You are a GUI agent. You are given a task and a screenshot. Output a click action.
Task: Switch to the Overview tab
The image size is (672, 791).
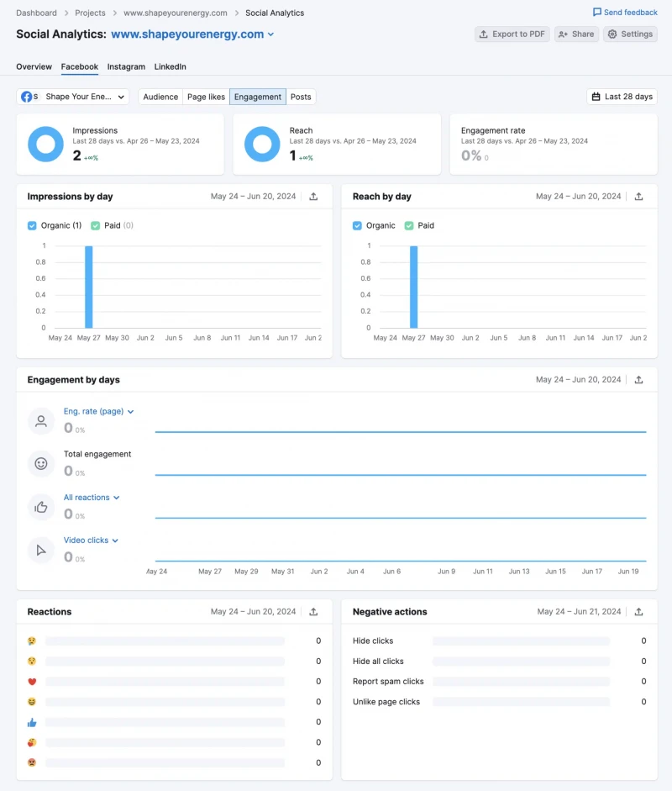pyautogui.click(x=34, y=66)
